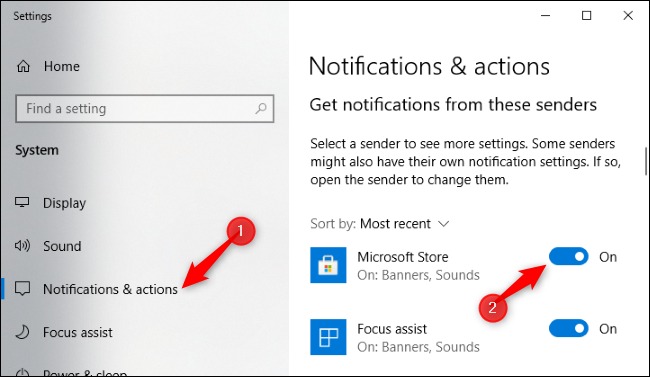Select Notifications & actions in sidebar
This screenshot has width=650, height=377.
110,289
